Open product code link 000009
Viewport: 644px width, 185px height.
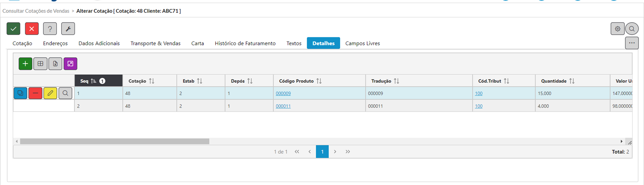coord(283,93)
